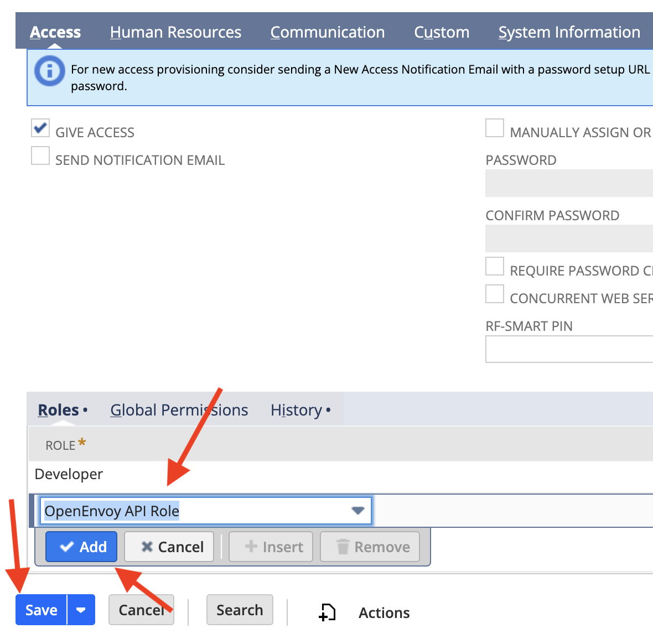The height and width of the screenshot is (644, 653).
Task: Check the Require Password Change checkbox
Action: (x=495, y=266)
